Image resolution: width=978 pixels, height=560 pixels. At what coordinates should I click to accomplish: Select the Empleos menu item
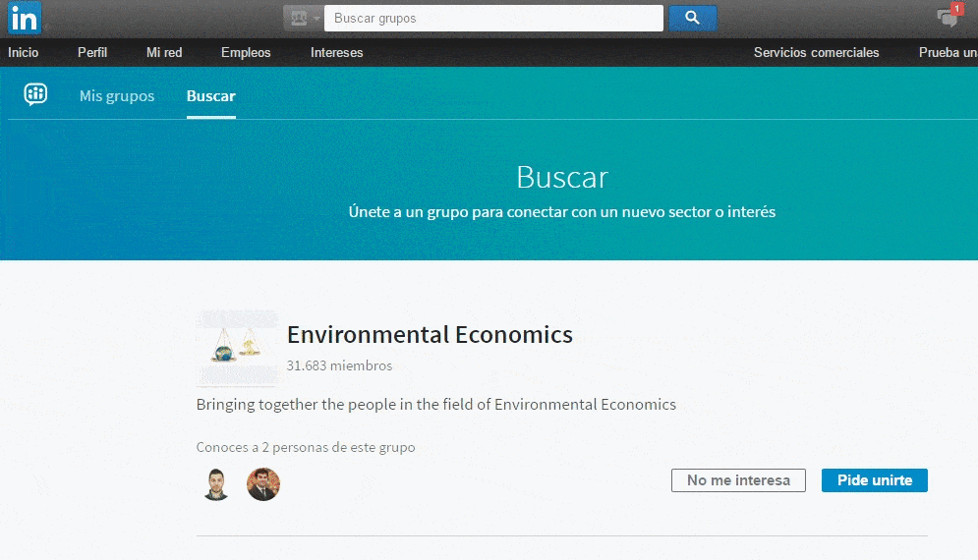[246, 52]
